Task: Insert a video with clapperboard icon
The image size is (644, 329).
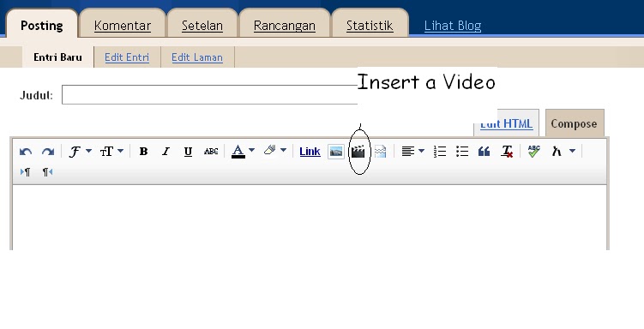Action: tap(358, 152)
